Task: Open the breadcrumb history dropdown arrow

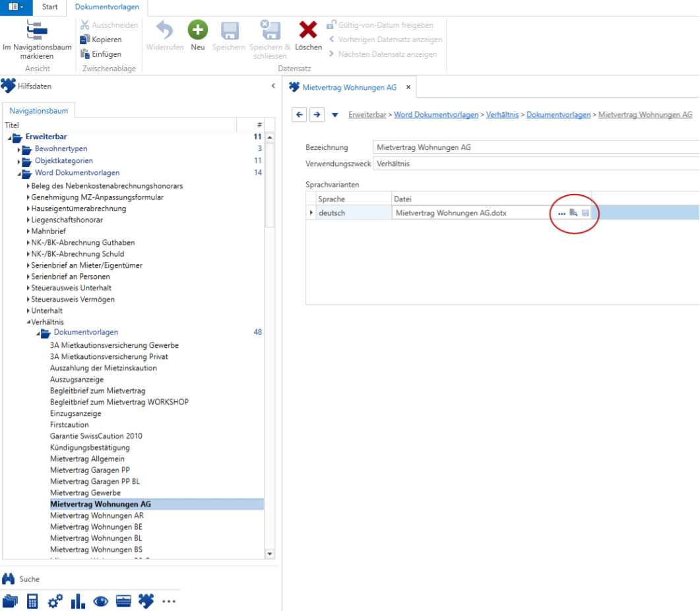Action: pyautogui.click(x=334, y=115)
